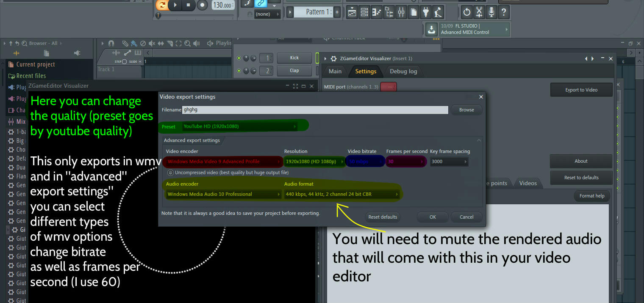Select the Uncompressed video radio button
Viewport: 644px width, 303px height.
click(x=170, y=172)
